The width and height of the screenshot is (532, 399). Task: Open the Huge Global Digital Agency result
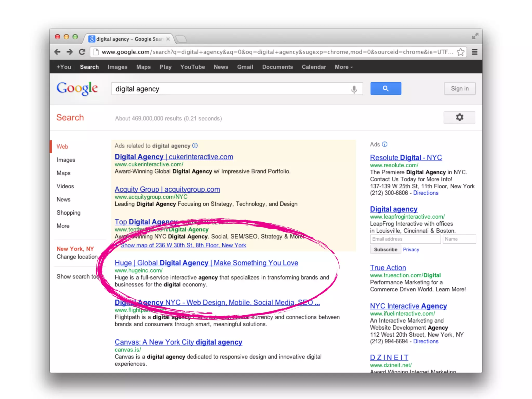(206, 263)
